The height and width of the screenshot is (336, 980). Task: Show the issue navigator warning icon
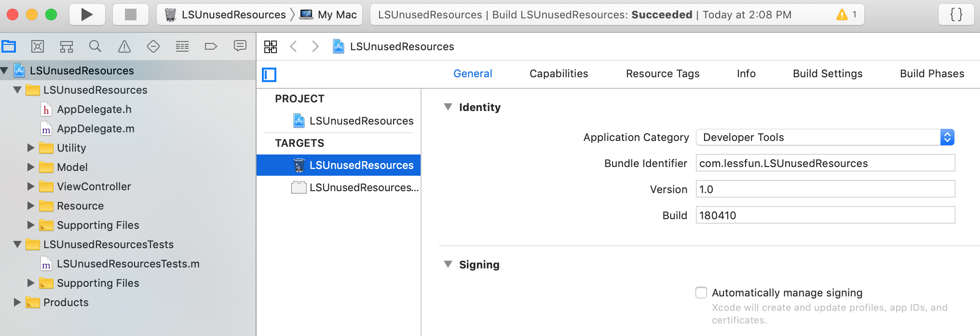click(x=124, y=46)
